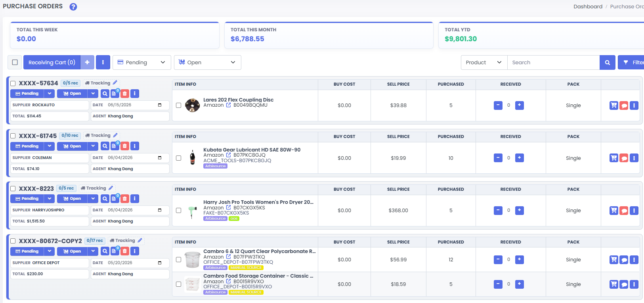Select order XXXX-57634 checkbox
Image resolution: width=644 pixels, height=303 pixels.
(13, 83)
